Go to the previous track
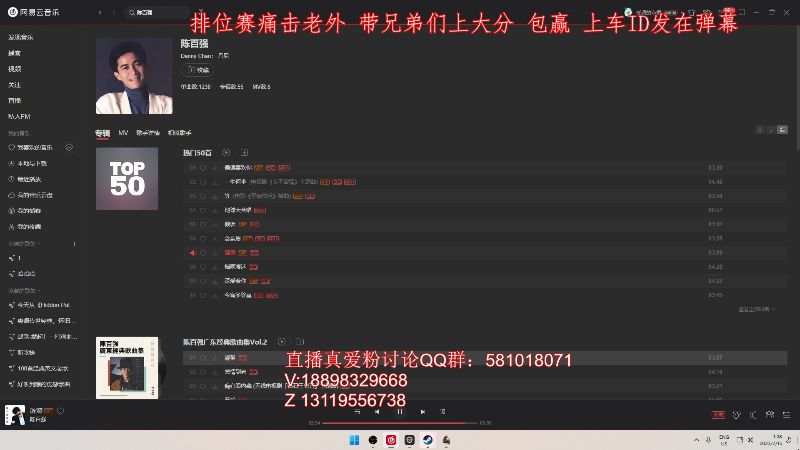Screen dimensions: 800x450 click(377, 412)
